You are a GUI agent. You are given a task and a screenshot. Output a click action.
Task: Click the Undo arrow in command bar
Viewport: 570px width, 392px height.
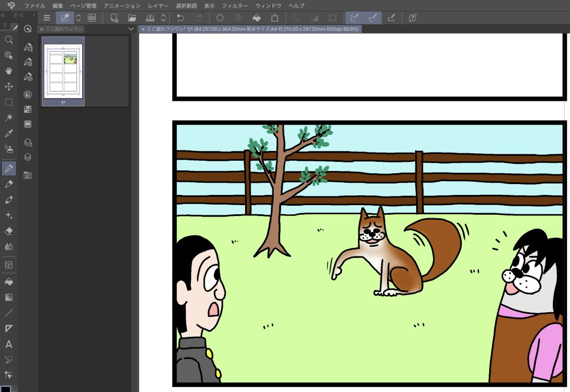pyautogui.click(x=180, y=18)
